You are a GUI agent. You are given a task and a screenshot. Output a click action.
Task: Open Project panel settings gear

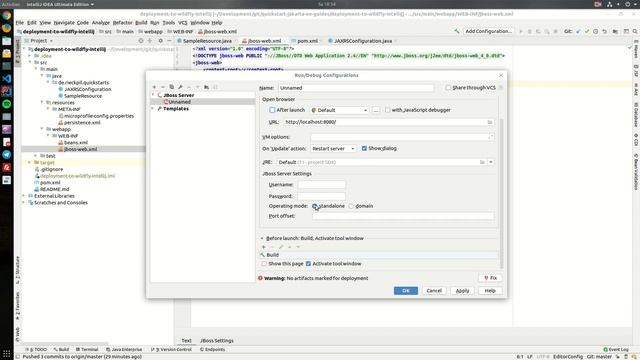[x=160, y=41]
